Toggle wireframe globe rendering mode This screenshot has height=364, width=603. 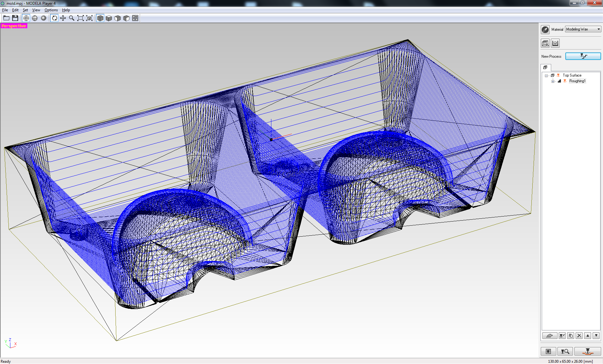[x=26, y=18]
